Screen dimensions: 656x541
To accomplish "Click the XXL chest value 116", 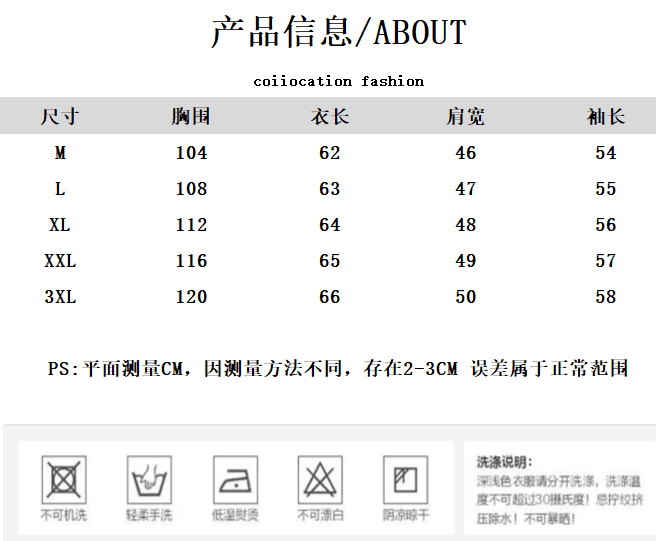I will click(x=191, y=261).
